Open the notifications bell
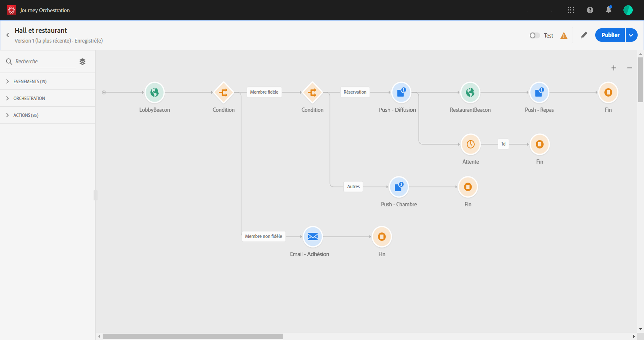The height and width of the screenshot is (340, 644). (x=608, y=10)
